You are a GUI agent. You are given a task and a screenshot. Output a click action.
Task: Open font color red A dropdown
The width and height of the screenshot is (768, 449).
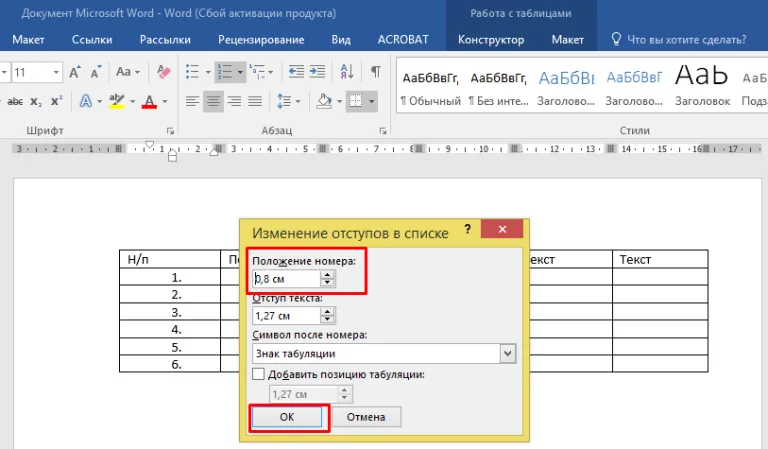165,101
